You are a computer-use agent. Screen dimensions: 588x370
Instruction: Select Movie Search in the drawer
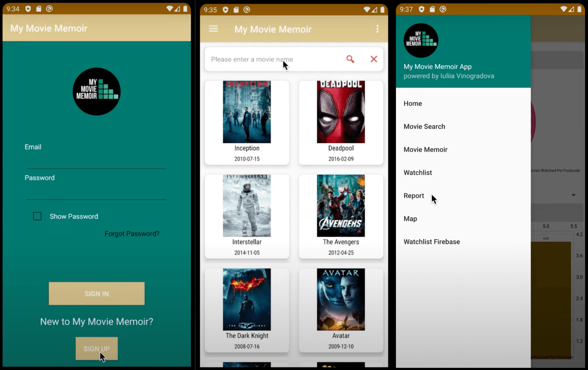tap(463, 126)
